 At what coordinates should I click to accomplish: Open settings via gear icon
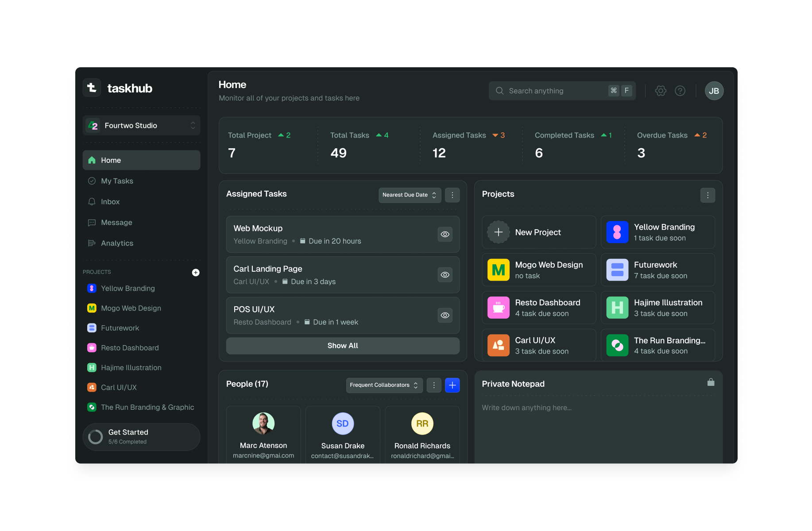[661, 91]
